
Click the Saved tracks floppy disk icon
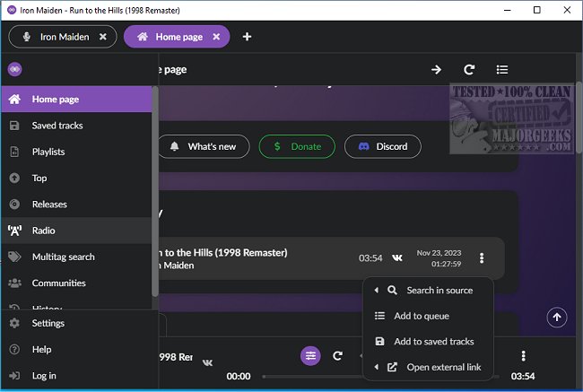point(14,126)
